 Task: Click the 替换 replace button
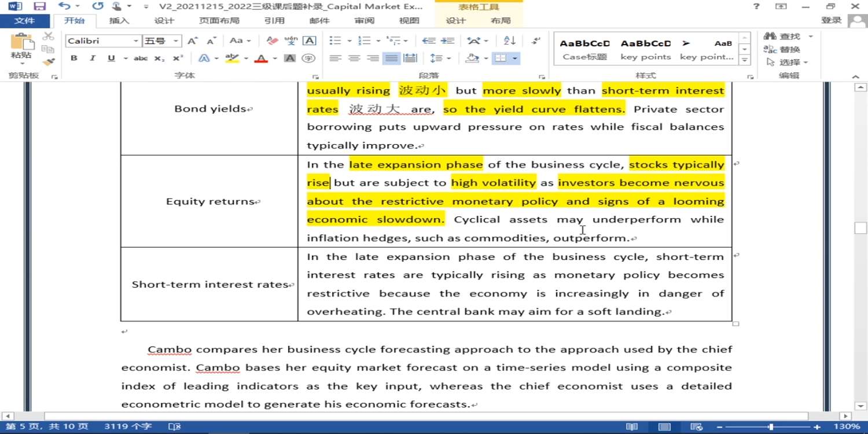coord(783,50)
